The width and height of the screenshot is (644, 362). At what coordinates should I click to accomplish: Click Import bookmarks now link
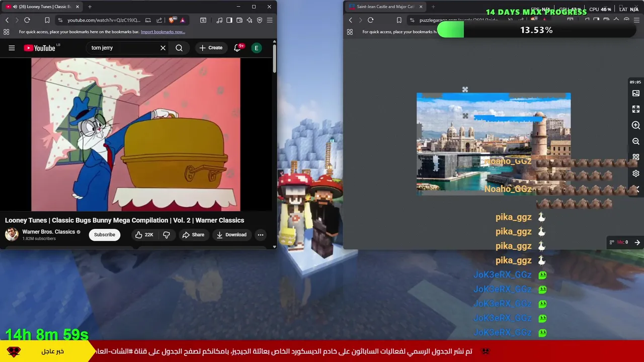coord(163,32)
